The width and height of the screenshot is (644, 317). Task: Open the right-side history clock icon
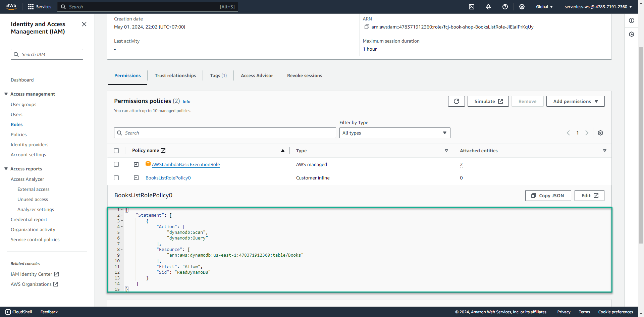(x=632, y=34)
